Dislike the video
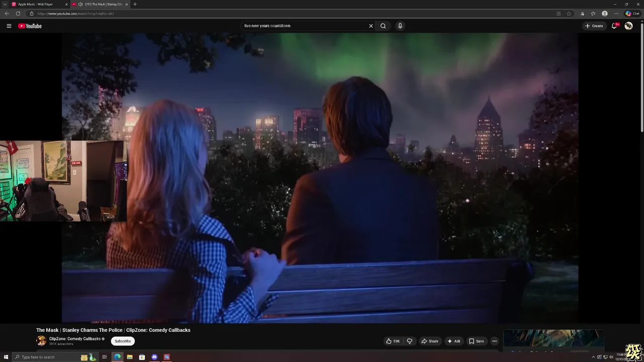The image size is (644, 362). click(x=410, y=341)
